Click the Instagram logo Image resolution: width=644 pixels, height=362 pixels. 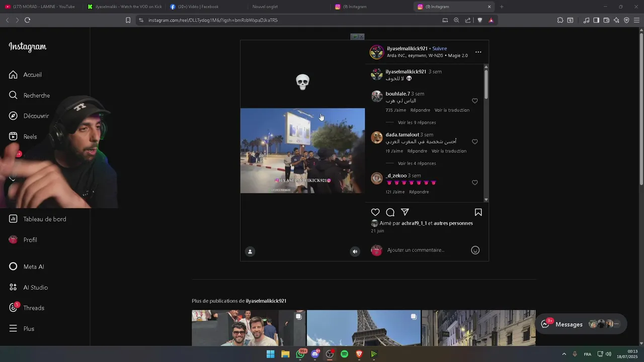point(28,47)
